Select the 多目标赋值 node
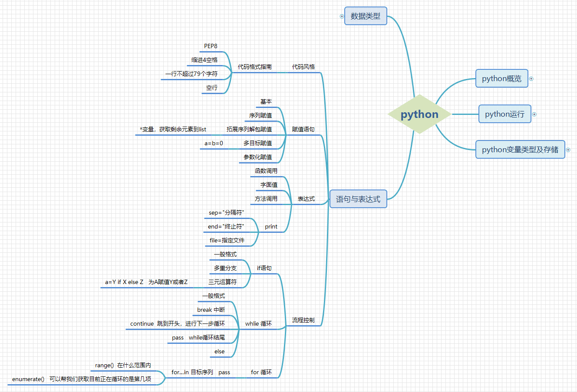The image size is (577, 392). coord(258,143)
